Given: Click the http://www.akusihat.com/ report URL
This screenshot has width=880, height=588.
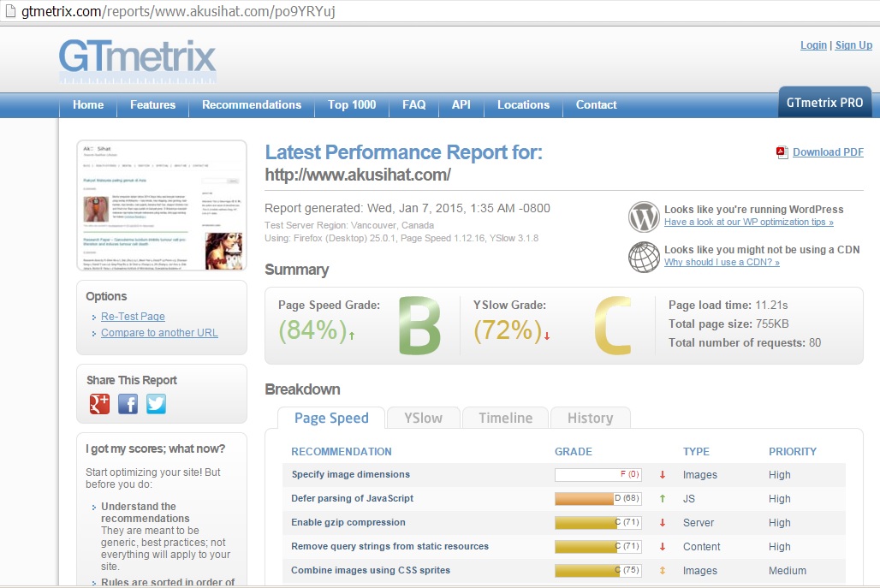Looking at the screenshot, I should tap(358, 175).
